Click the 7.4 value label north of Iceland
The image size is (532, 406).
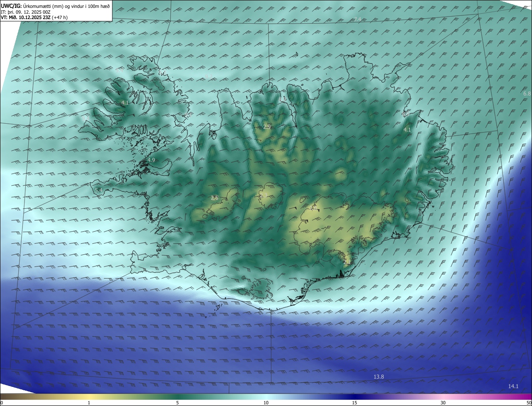coord(357,20)
